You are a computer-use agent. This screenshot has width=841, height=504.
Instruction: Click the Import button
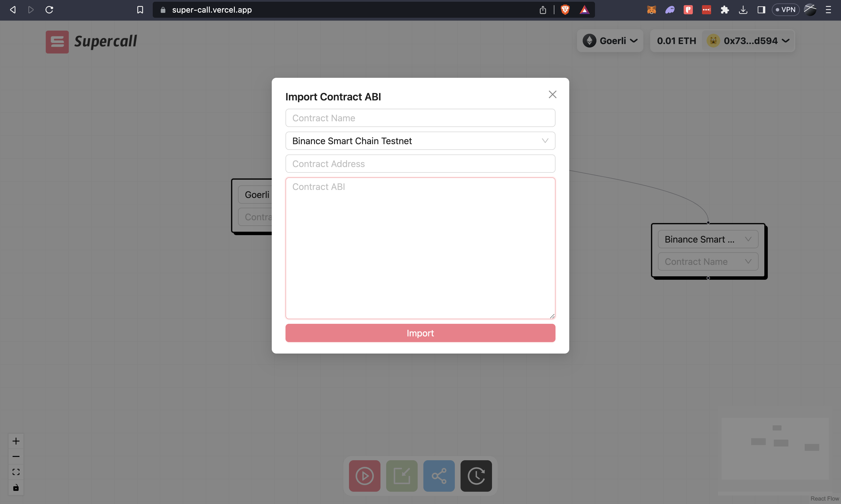pos(420,333)
